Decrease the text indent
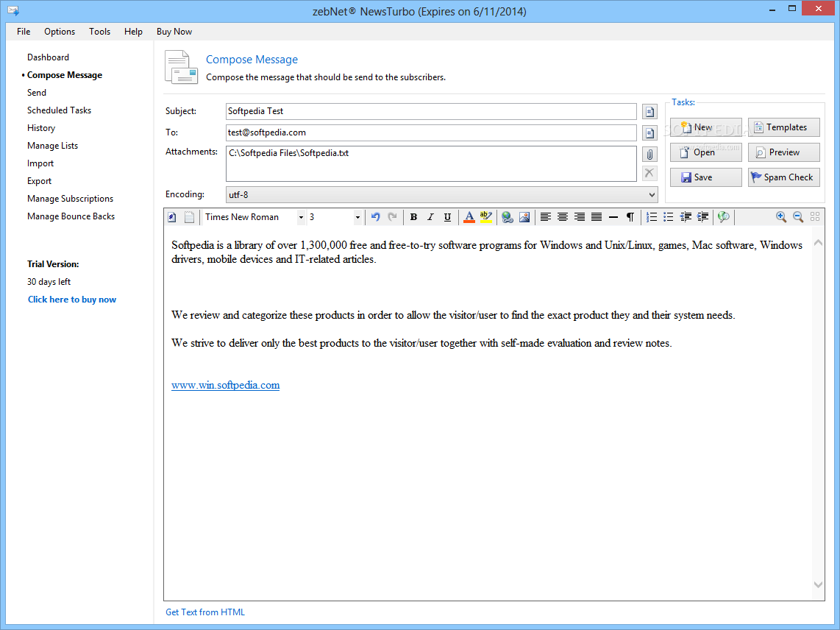Screen dimensions: 840x630 pos(686,216)
